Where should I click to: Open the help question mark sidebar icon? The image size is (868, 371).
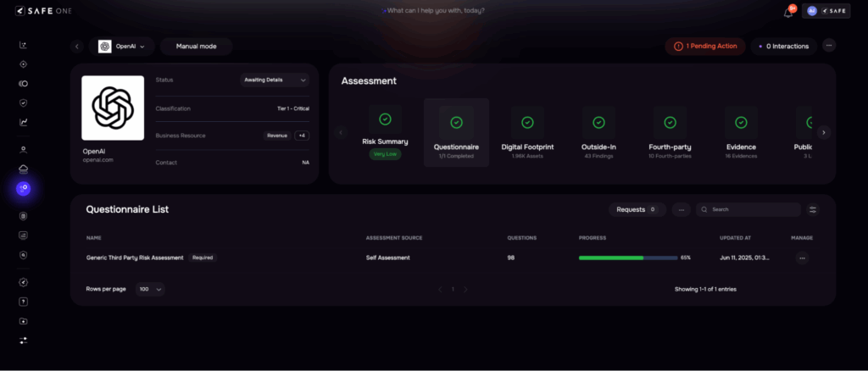pyautogui.click(x=23, y=302)
